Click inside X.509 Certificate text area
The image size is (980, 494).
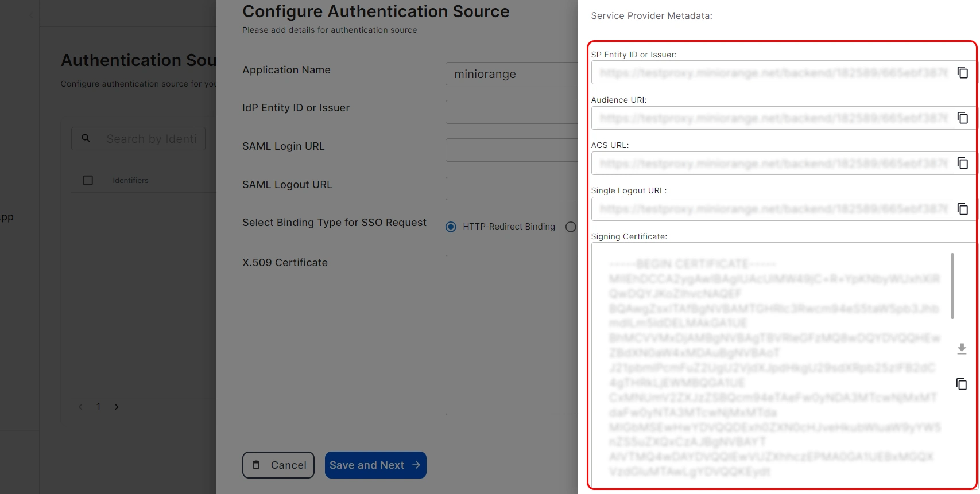click(512, 335)
